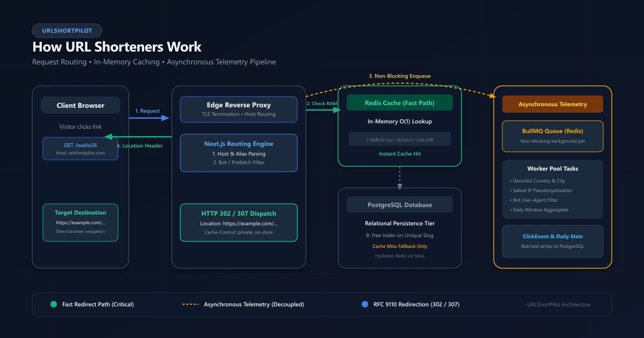
Task: Click the "Visitor clicks link" text
Action: click(80, 127)
